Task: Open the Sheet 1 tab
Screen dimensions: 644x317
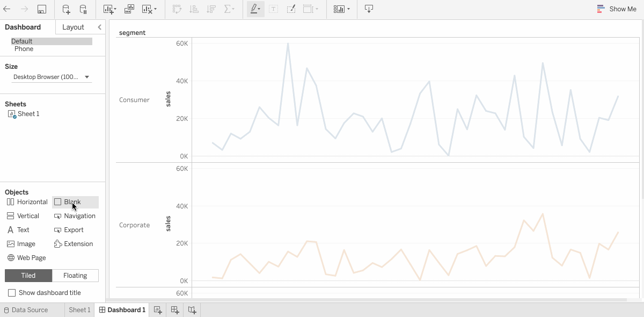Action: point(79,310)
